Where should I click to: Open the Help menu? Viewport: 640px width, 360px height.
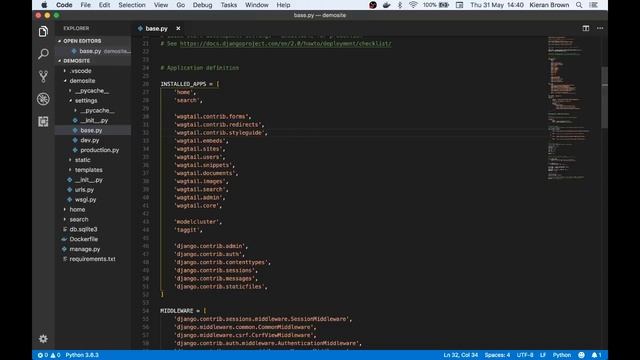pyautogui.click(x=283, y=5)
